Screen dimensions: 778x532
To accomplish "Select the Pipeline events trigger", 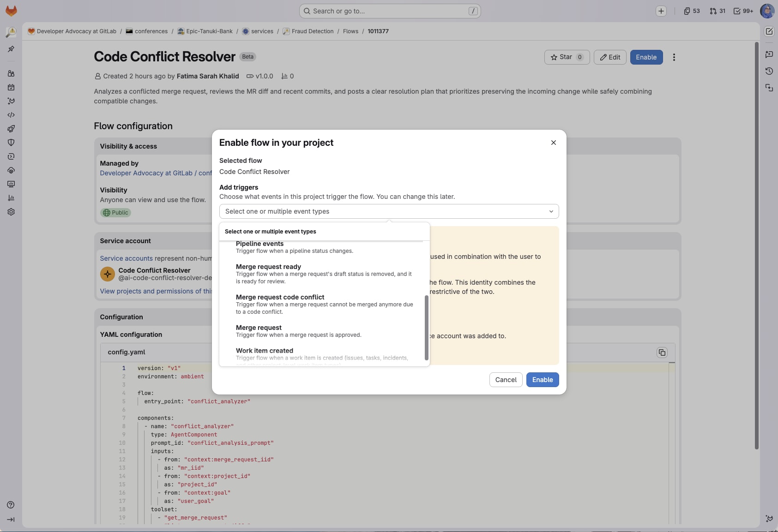I will click(325, 247).
